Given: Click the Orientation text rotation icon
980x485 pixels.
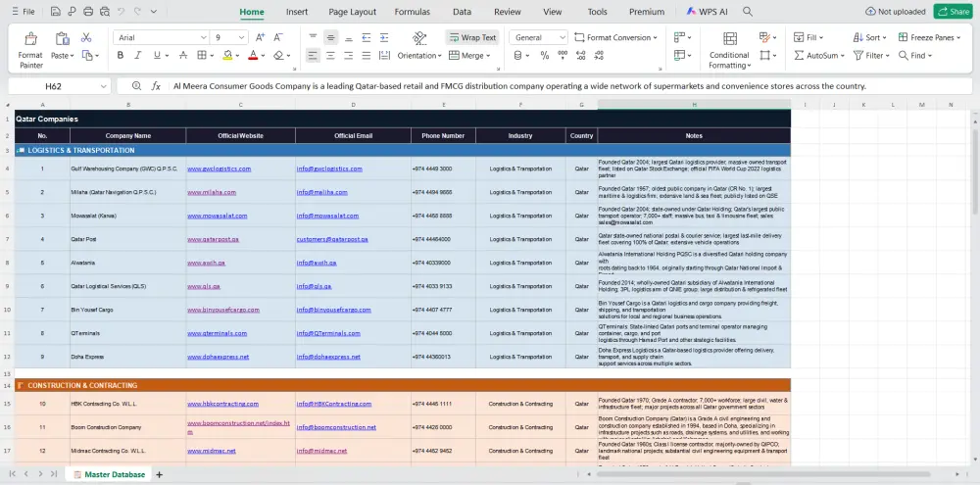Looking at the screenshot, I should tap(419, 37).
